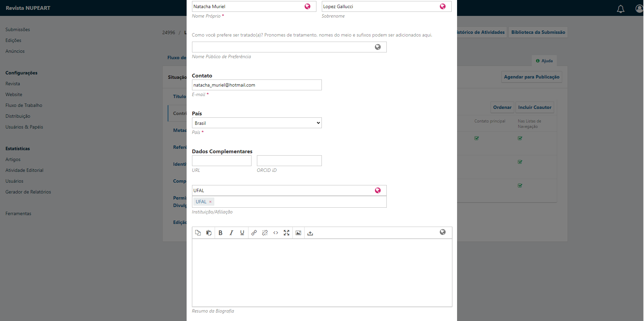
Task: Insert an image in the biography editor
Action: pyautogui.click(x=298, y=233)
